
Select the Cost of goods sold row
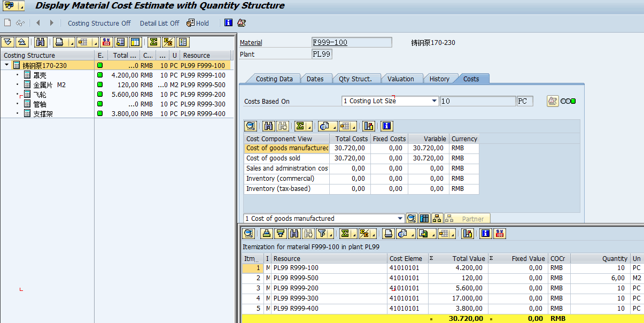coord(361,158)
